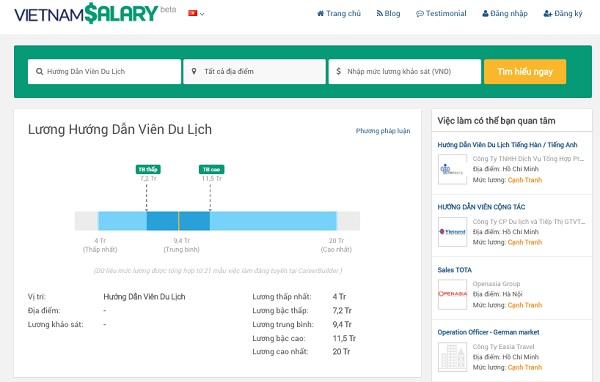Open the Vietnam flag language dropdown

196,13
